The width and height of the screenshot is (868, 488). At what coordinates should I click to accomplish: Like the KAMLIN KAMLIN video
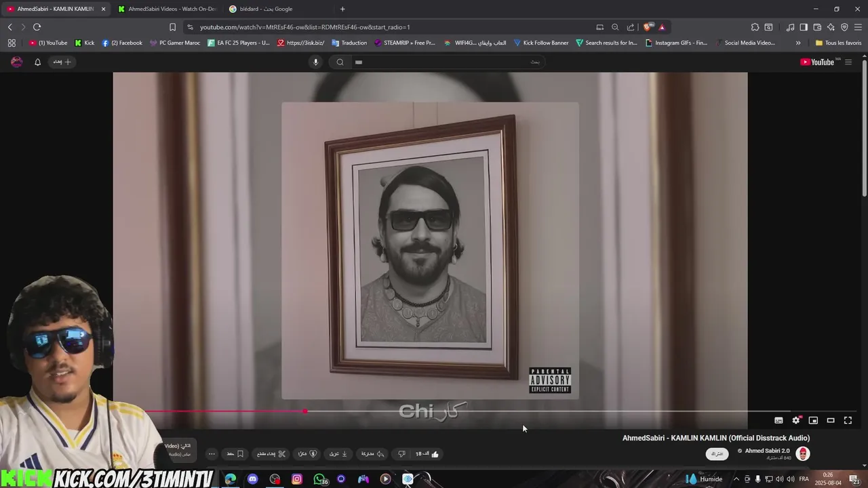pyautogui.click(x=429, y=454)
